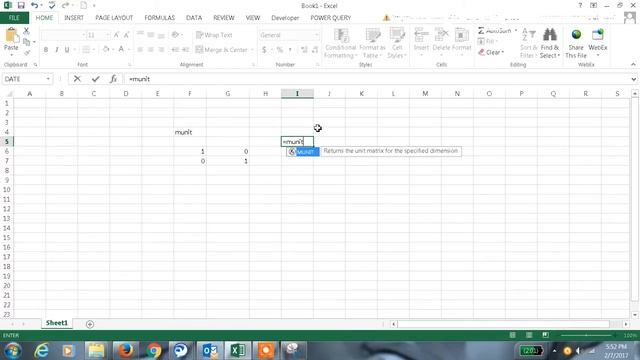The image size is (640, 360).
Task: Click the Delete cells button
Action: (x=441, y=43)
